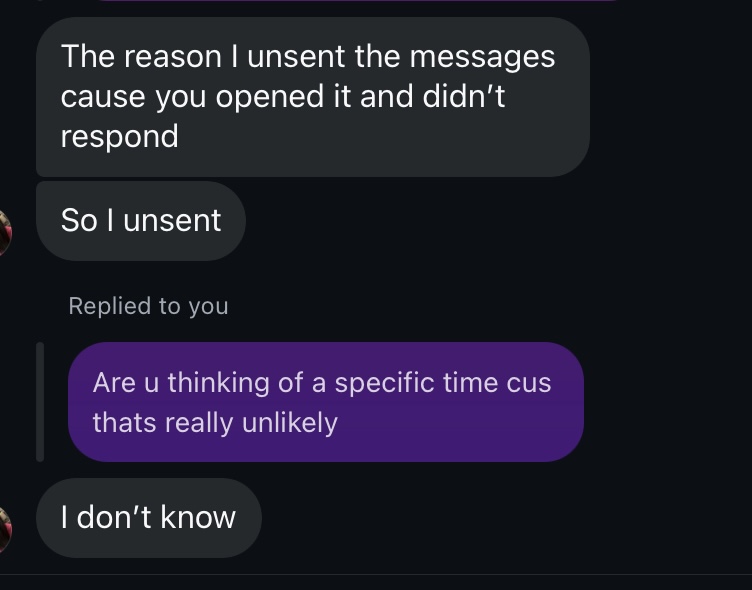This screenshot has height=590, width=752.
Task: Click "unsent" inside the "So I unsent" bubble
Action: pyautogui.click(x=172, y=221)
